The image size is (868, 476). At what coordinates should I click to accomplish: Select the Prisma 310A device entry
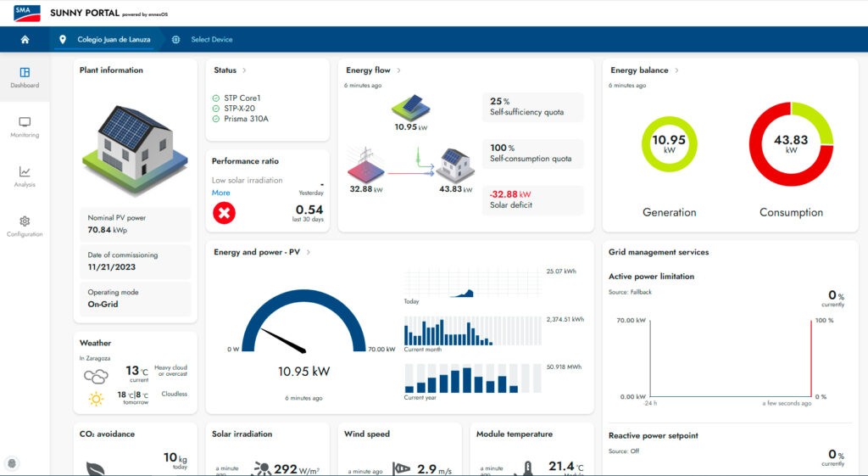click(246, 119)
